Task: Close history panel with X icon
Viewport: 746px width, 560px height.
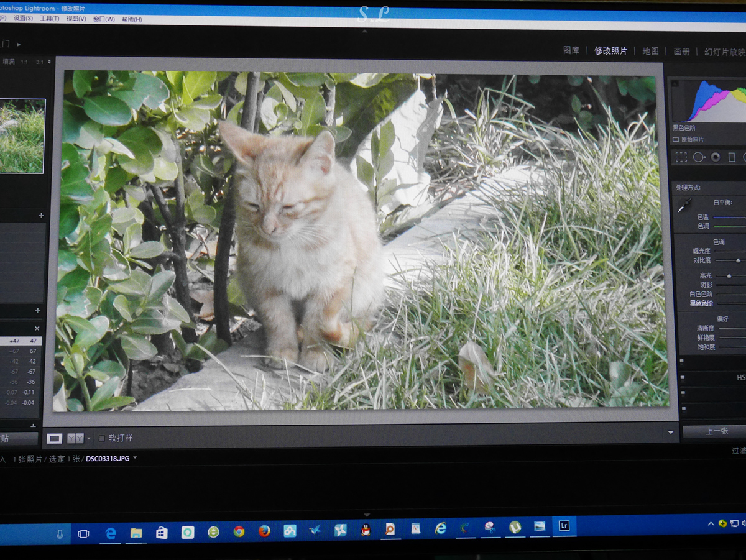Action: 37,328
